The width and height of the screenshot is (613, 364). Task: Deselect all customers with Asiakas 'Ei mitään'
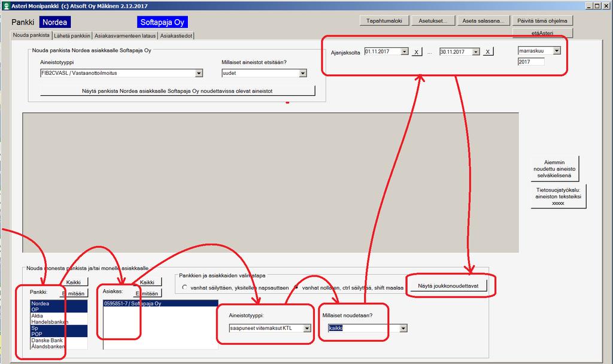point(147,293)
